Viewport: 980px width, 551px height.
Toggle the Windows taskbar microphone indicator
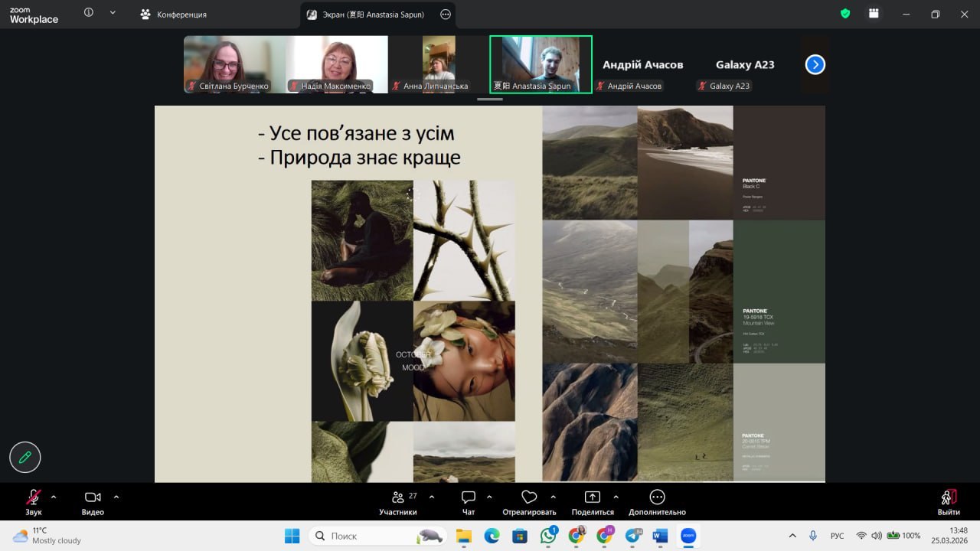click(x=813, y=536)
